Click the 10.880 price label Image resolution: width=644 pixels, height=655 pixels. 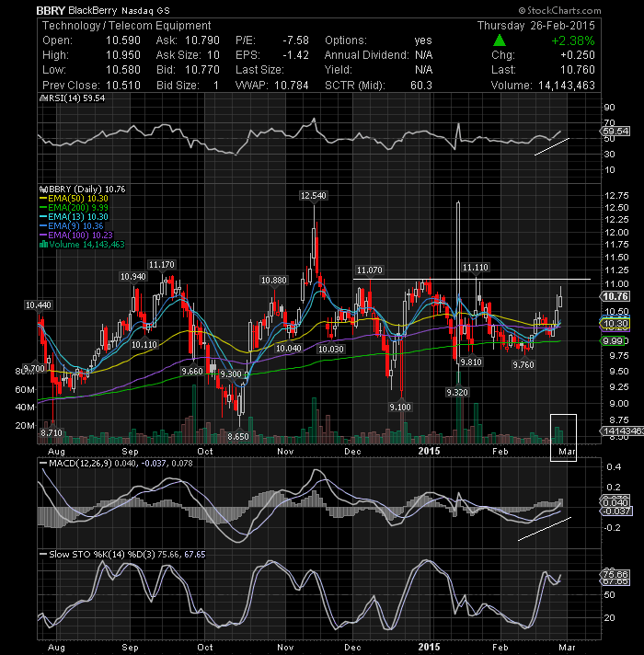pos(274,281)
